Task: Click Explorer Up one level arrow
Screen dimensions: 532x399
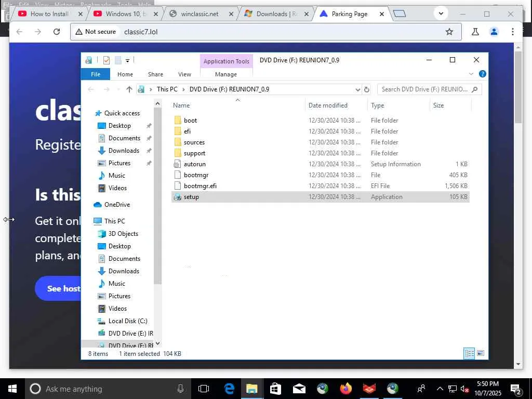Action: tap(129, 89)
